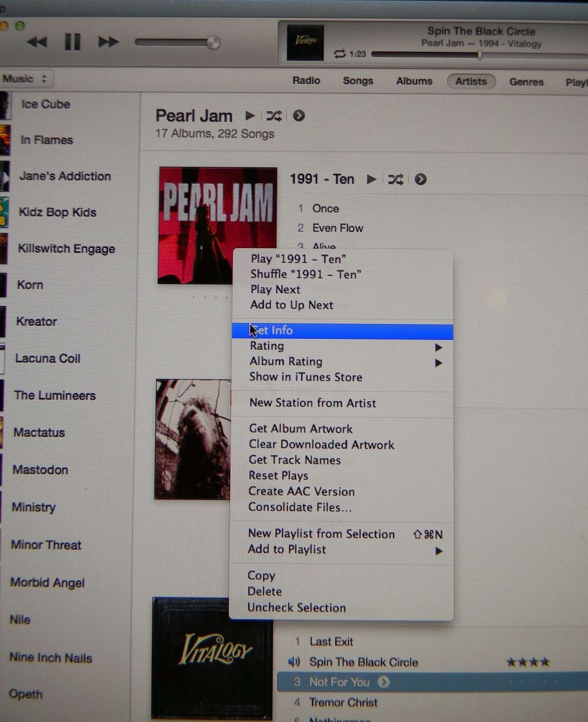Select In Flames in artist list
The width and height of the screenshot is (588, 722).
46,140
